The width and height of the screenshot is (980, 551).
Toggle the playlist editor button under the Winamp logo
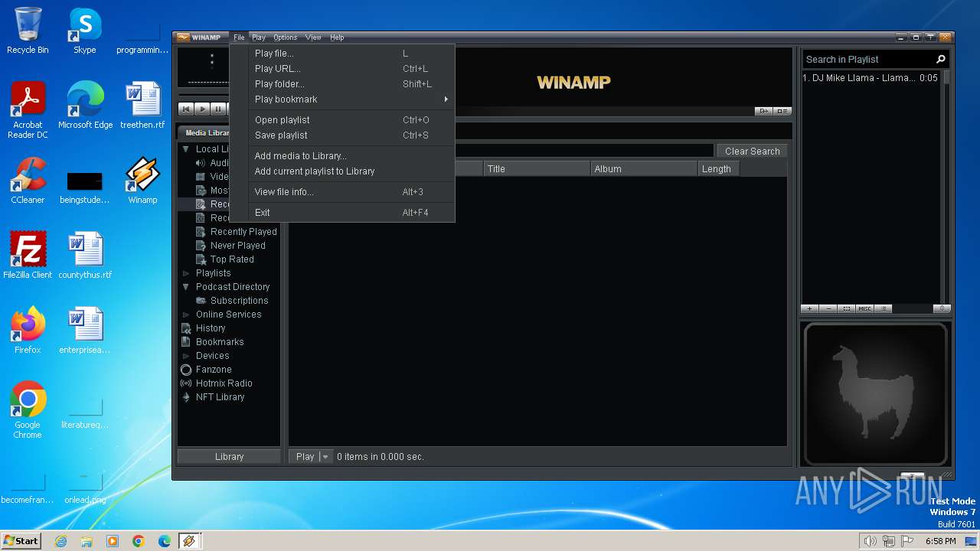[x=782, y=111]
